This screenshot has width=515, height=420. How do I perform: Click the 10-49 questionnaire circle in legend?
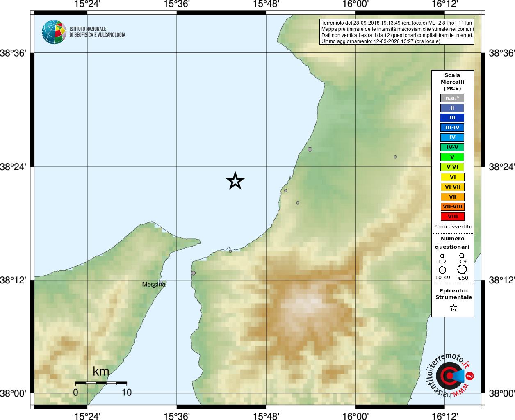[x=442, y=270]
